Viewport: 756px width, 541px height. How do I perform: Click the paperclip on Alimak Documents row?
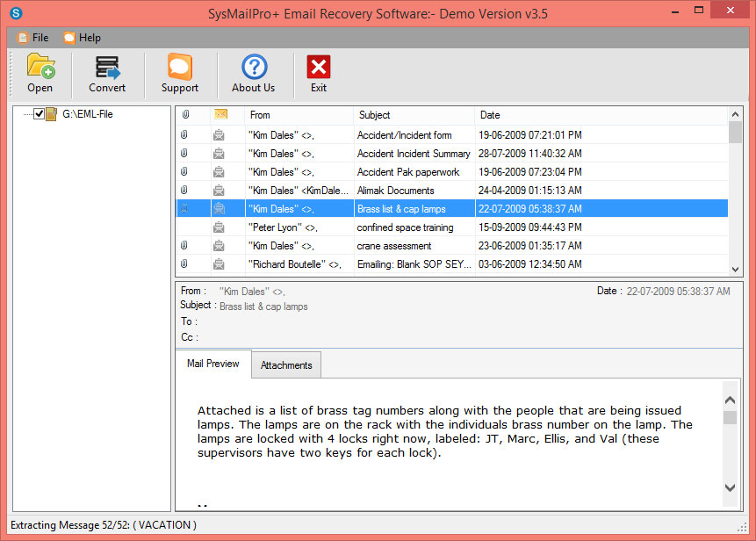click(184, 190)
